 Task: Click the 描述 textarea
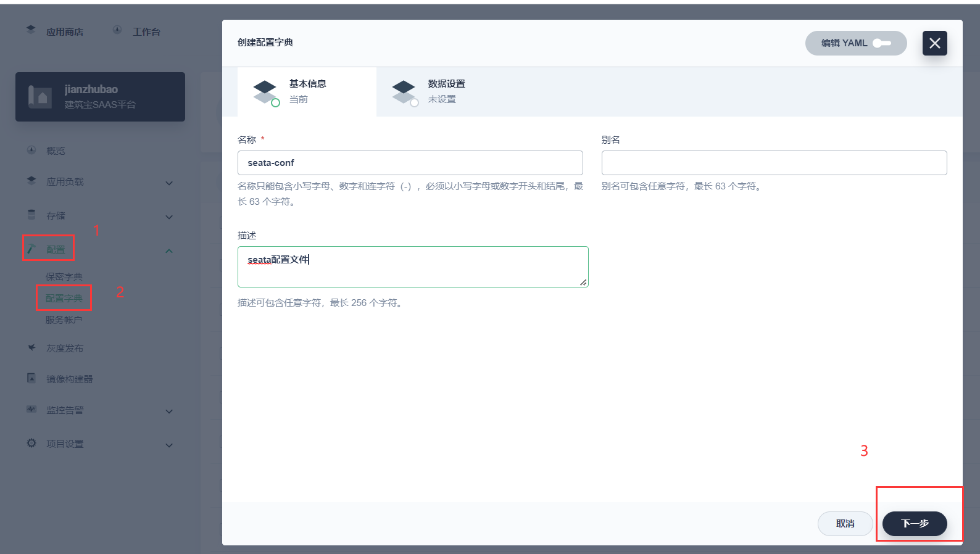click(413, 267)
